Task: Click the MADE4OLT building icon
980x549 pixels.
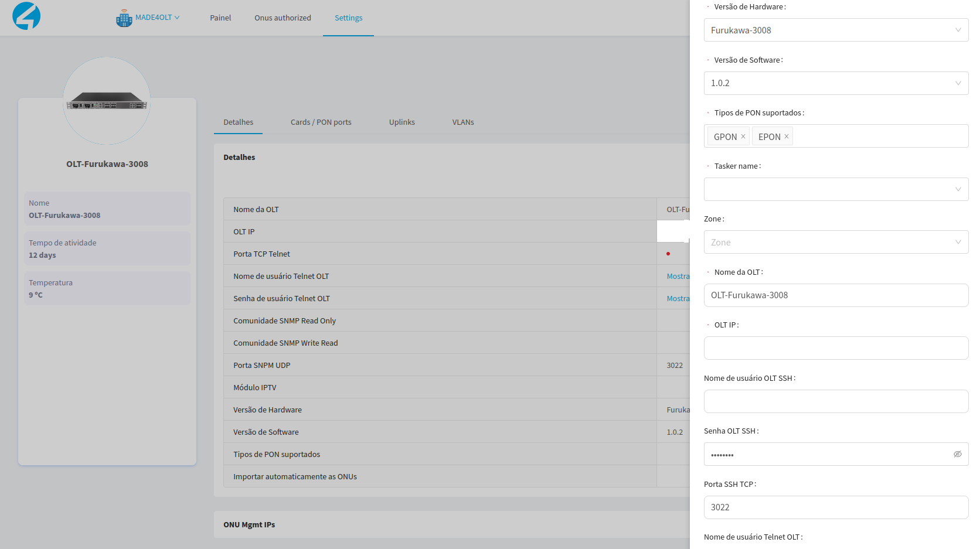Action: 124,18
